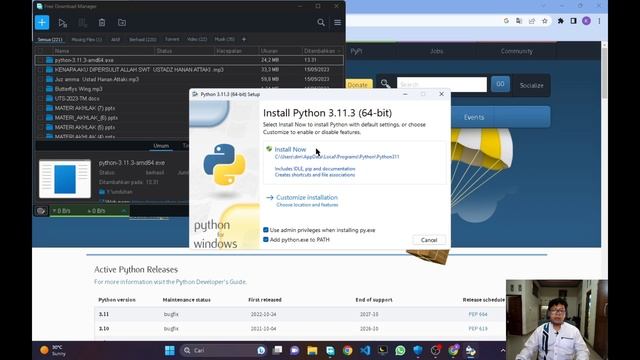This screenshot has height=360, width=640.
Task: Click the pause downloads icon in the toolbar
Action: tap(82, 23)
